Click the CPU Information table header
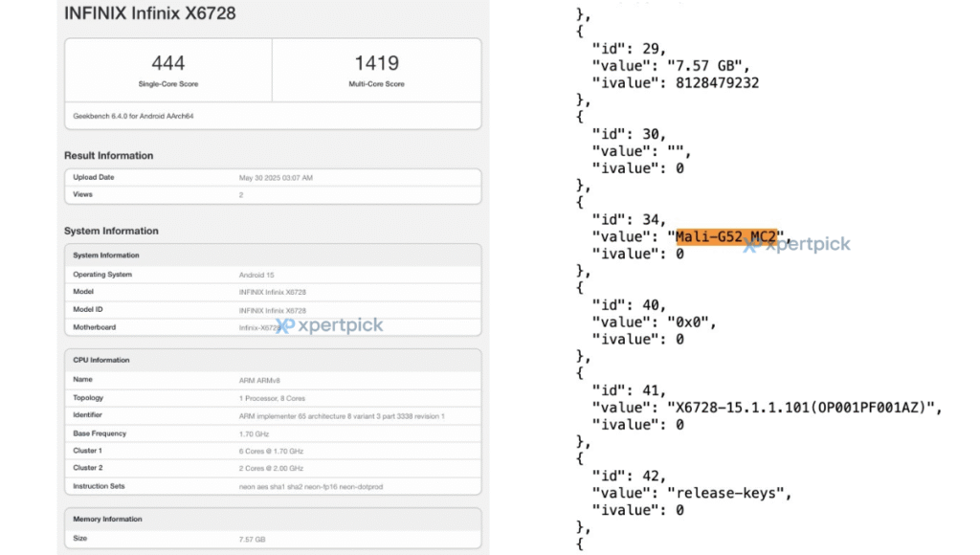 point(101,361)
